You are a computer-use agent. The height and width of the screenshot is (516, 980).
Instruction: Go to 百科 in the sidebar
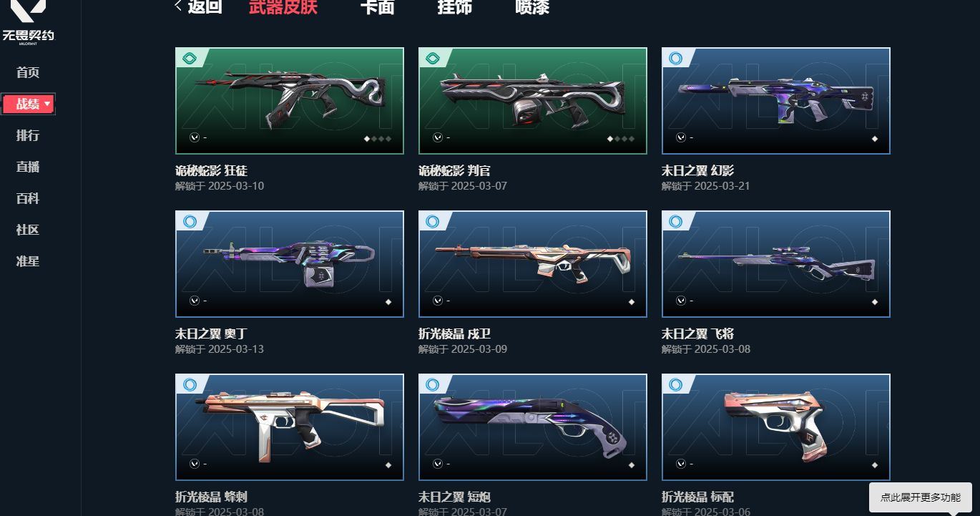click(x=28, y=199)
